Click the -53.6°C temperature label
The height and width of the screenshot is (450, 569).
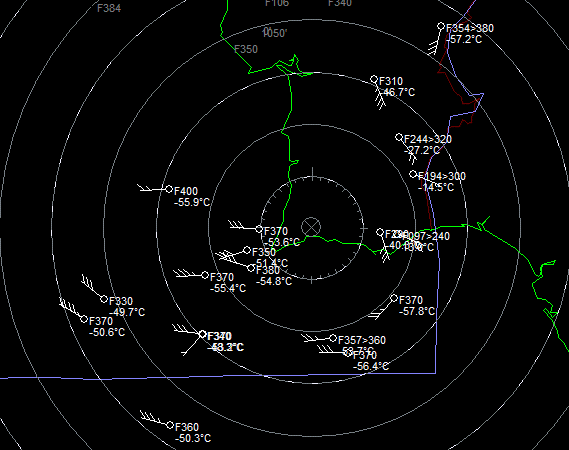282,242
